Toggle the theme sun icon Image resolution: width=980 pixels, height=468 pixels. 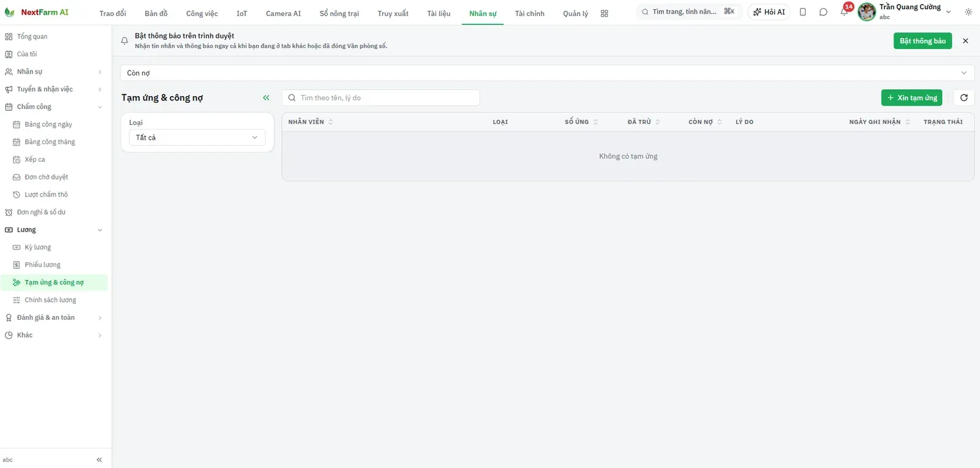click(968, 12)
